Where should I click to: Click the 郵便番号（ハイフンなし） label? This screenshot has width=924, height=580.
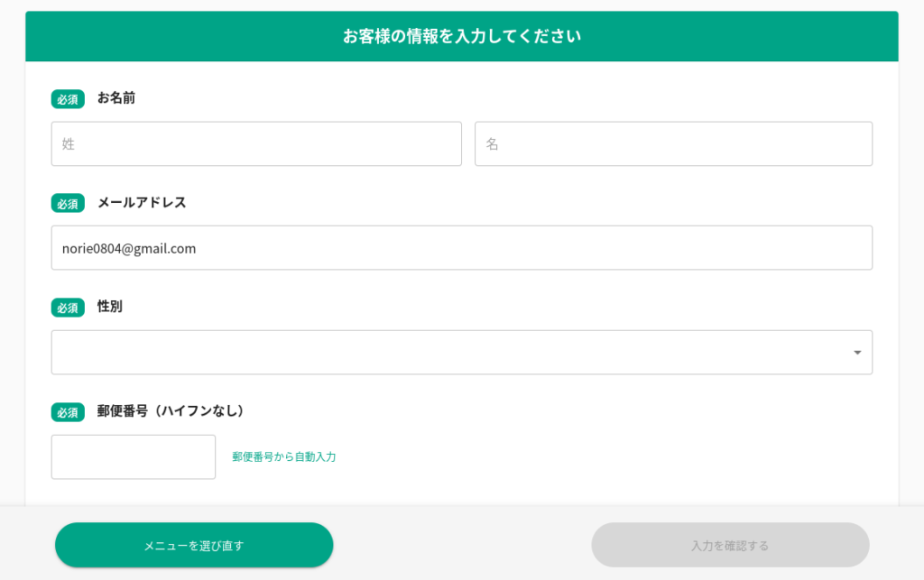tap(171, 411)
